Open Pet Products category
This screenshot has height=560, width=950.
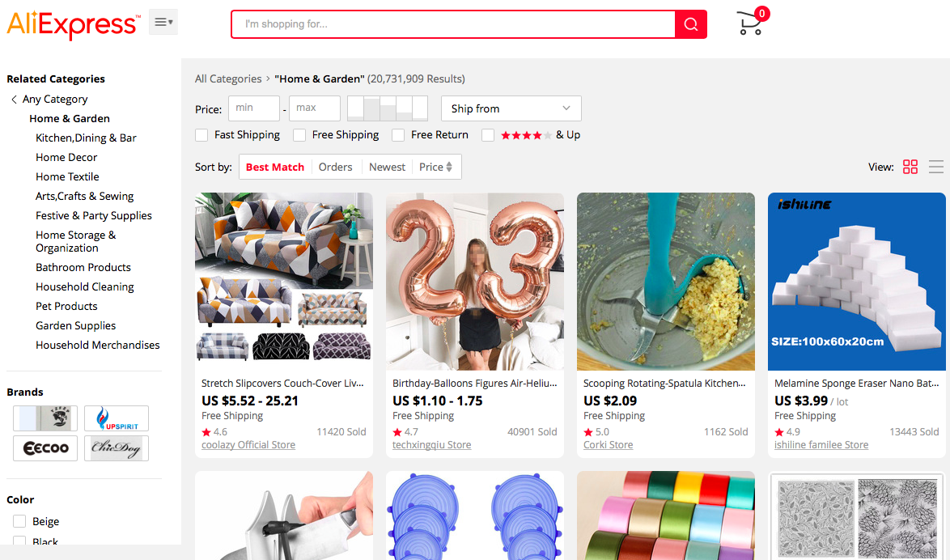(x=66, y=306)
